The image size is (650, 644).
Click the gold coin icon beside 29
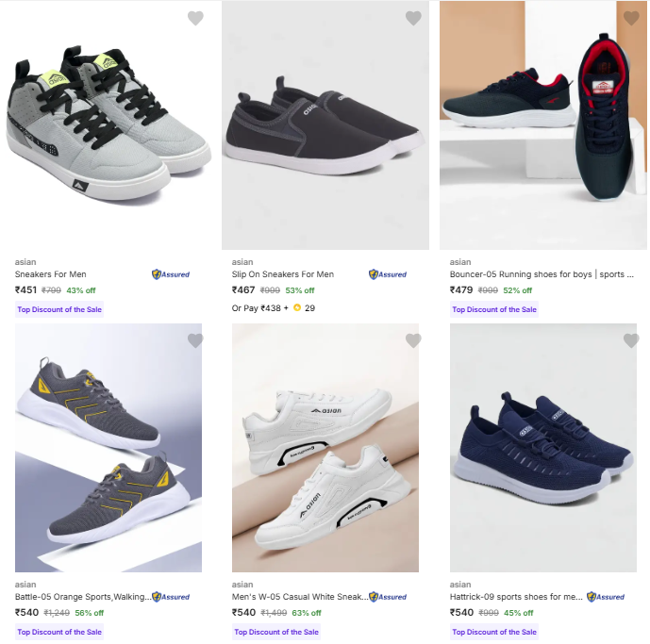click(x=297, y=308)
